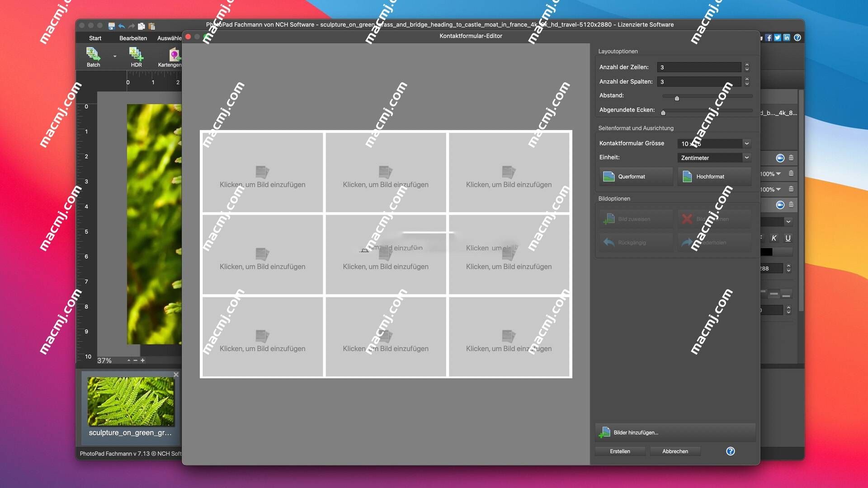Select the Kontaktformular Größe dropdown

click(x=713, y=143)
